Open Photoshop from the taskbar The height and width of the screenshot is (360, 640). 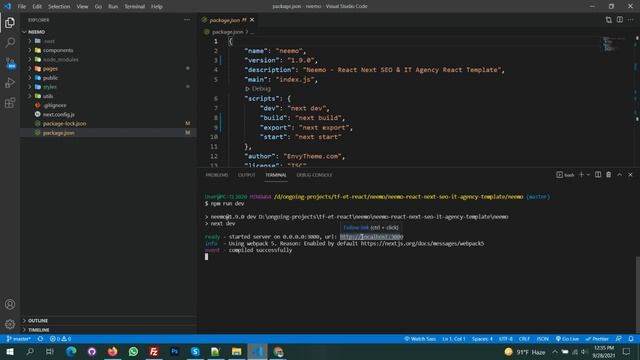click(175, 351)
